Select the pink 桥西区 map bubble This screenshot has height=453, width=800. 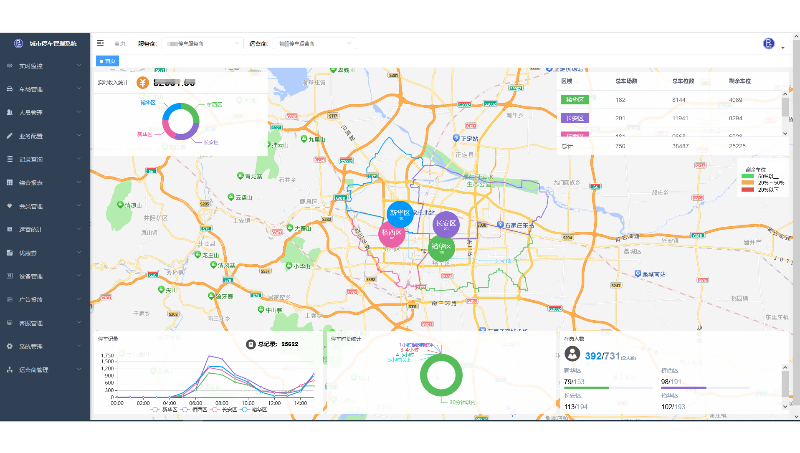(391, 234)
